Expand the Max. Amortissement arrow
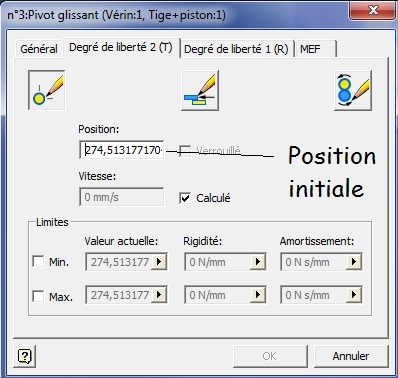Image resolution: width=398 pixels, height=378 pixels. pyautogui.click(x=354, y=295)
